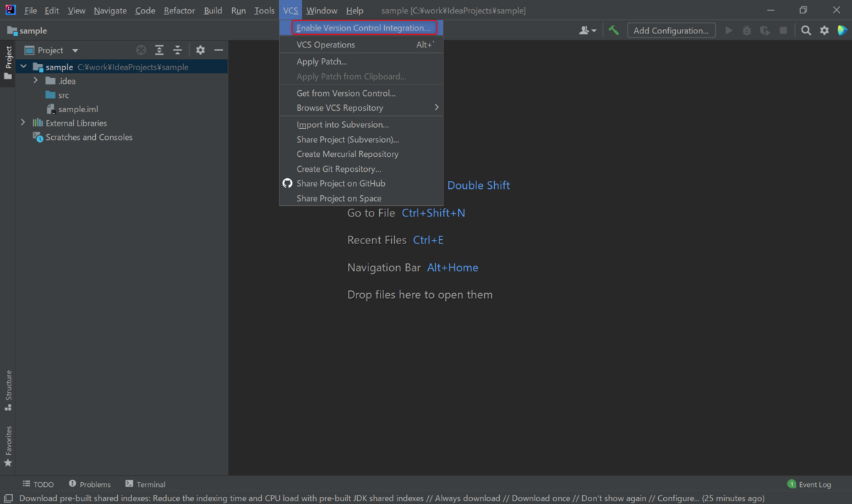Open the View menu
Viewport: 852px width, 504px height.
77,11
